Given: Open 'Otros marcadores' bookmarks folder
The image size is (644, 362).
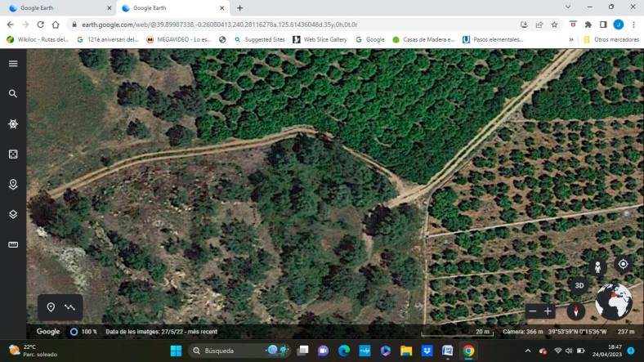Looking at the screenshot, I should pos(610,39).
